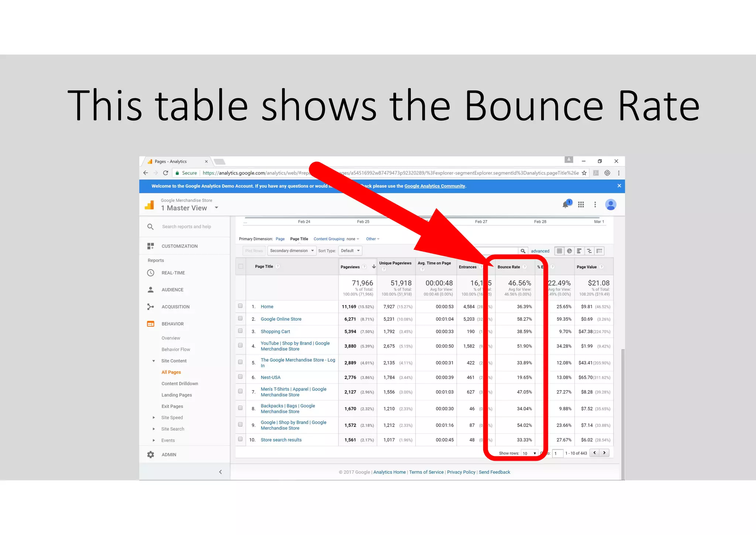Go to next results page
The height and width of the screenshot is (535, 756).
click(604, 453)
